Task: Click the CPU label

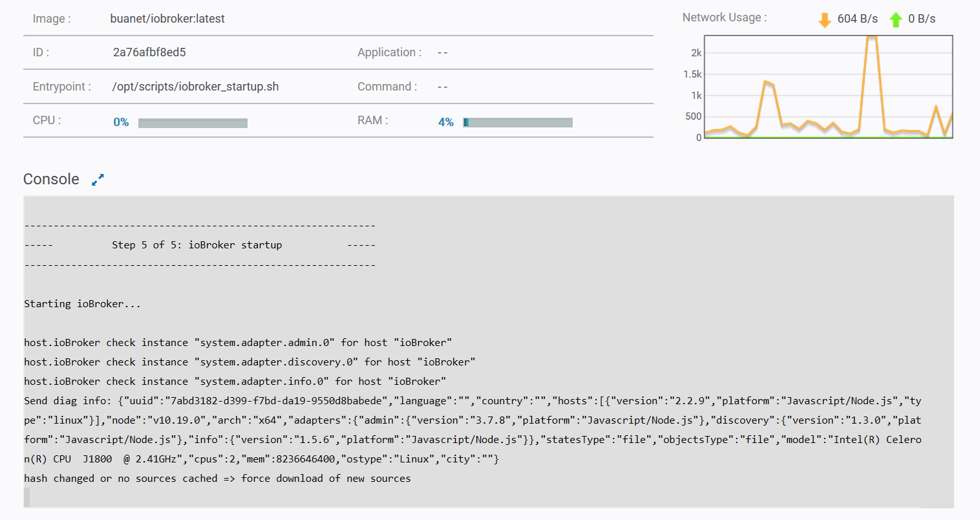Action: coord(47,120)
